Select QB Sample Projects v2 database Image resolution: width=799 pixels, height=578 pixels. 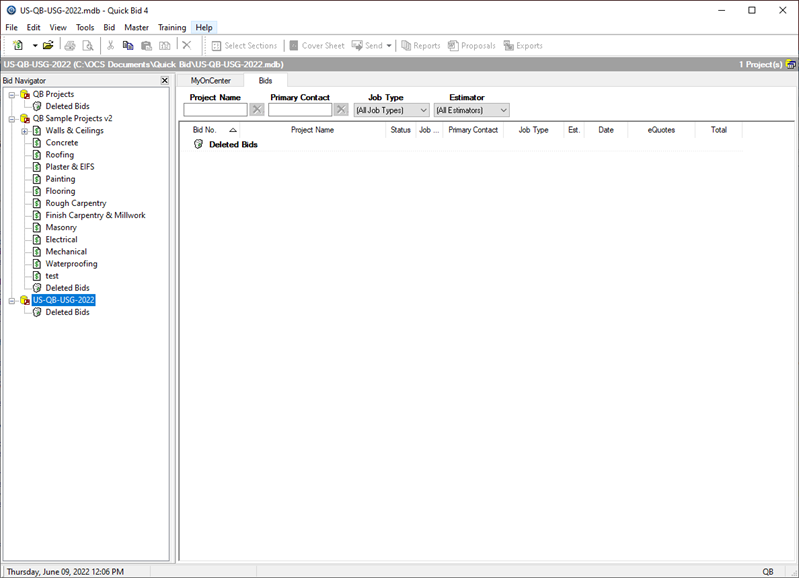pos(72,118)
